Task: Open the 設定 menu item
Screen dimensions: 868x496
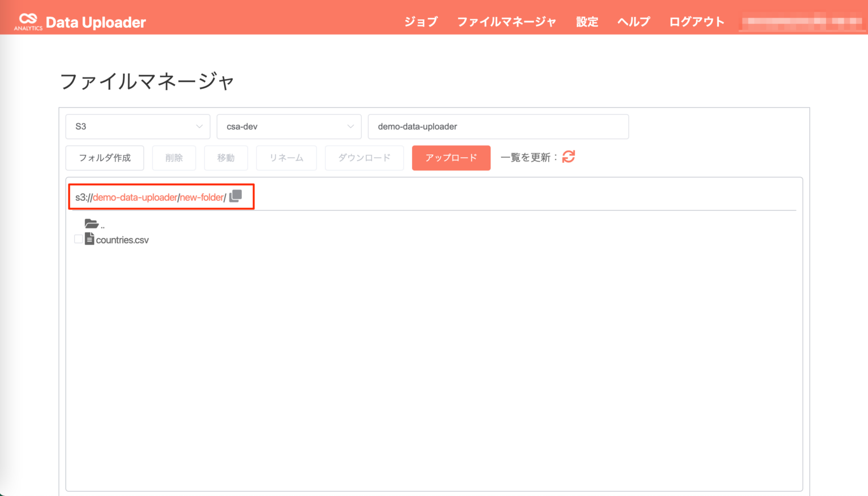Action: [587, 21]
